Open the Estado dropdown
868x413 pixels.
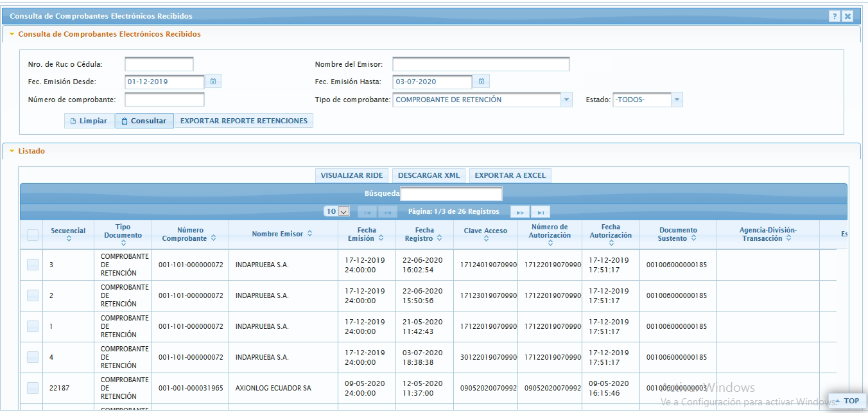click(x=677, y=100)
